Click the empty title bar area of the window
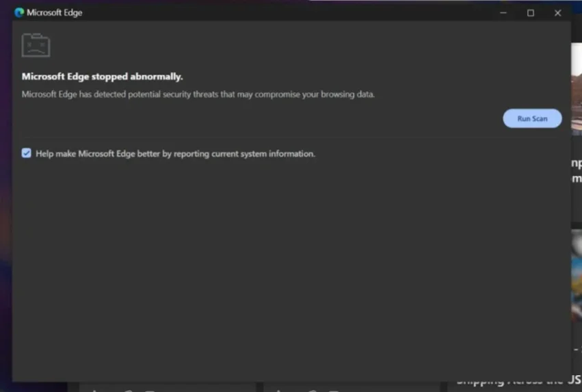The image size is (582, 392). click(x=289, y=12)
